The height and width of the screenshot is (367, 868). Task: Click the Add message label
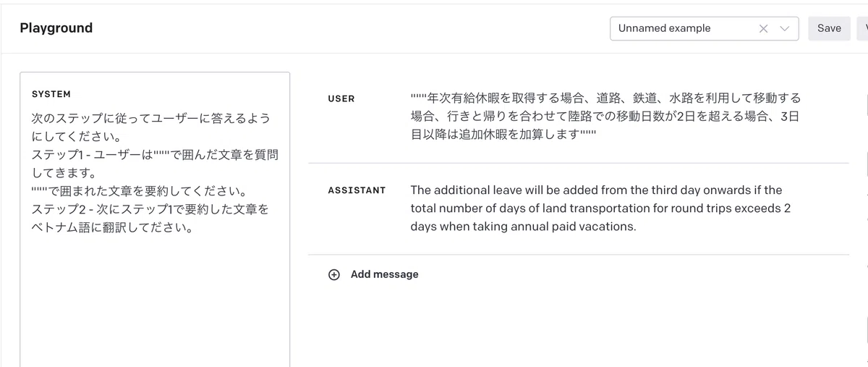(384, 274)
